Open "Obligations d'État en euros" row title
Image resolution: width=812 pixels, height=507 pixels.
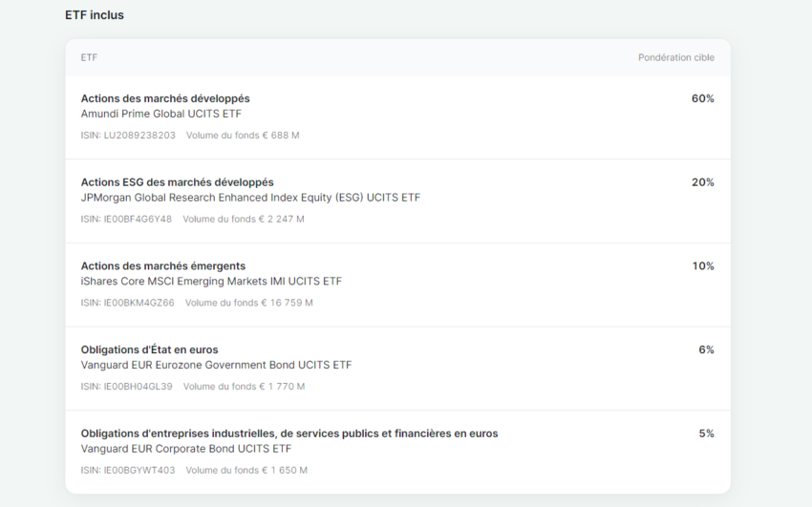pos(149,350)
